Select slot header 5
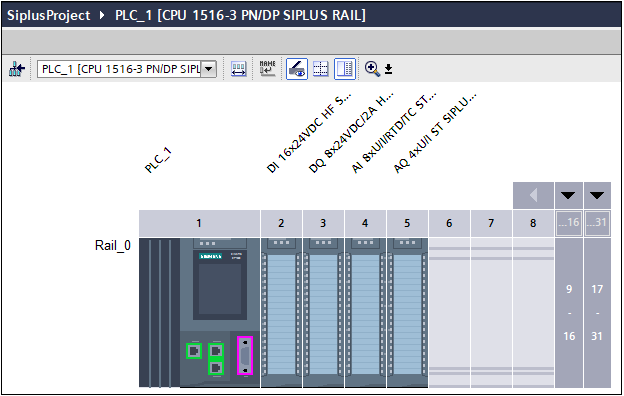This screenshot has width=624, height=396. click(407, 223)
